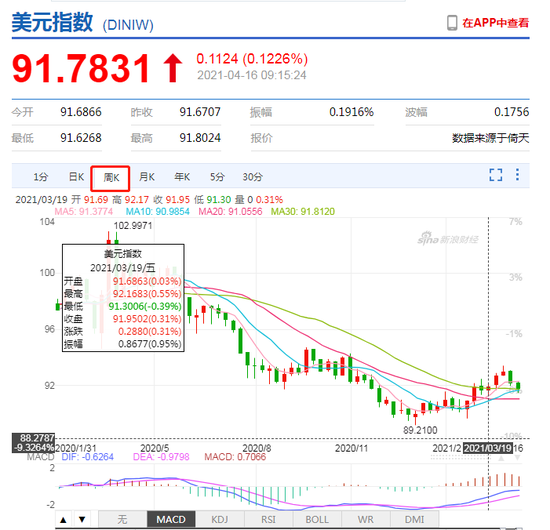550x530 pixels.
Task: Click the DEA: -0.9798 label
Action: coord(161,457)
